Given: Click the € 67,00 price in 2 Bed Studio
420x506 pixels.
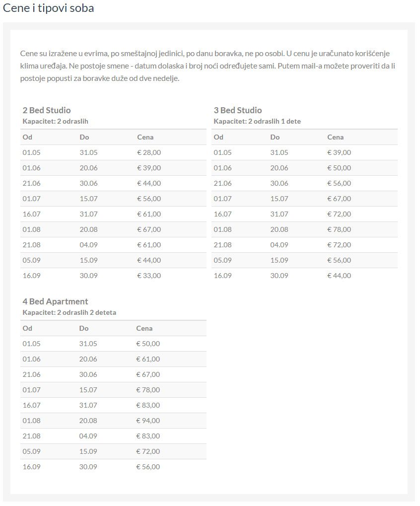Looking at the screenshot, I should 149,229.
